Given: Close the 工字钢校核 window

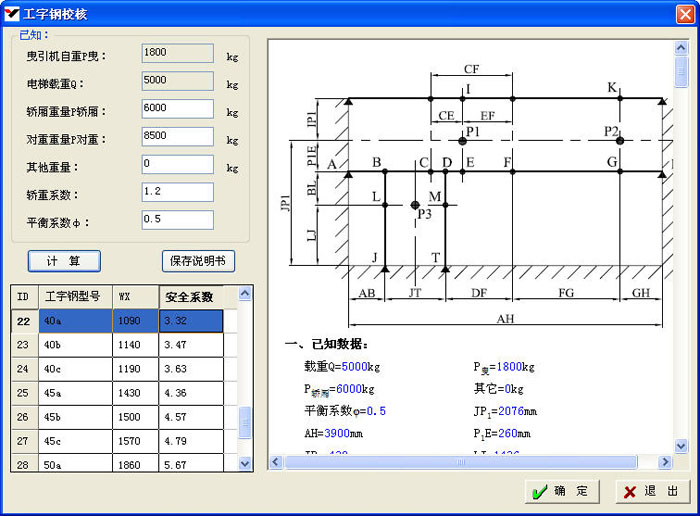Looking at the screenshot, I should pos(684,12).
